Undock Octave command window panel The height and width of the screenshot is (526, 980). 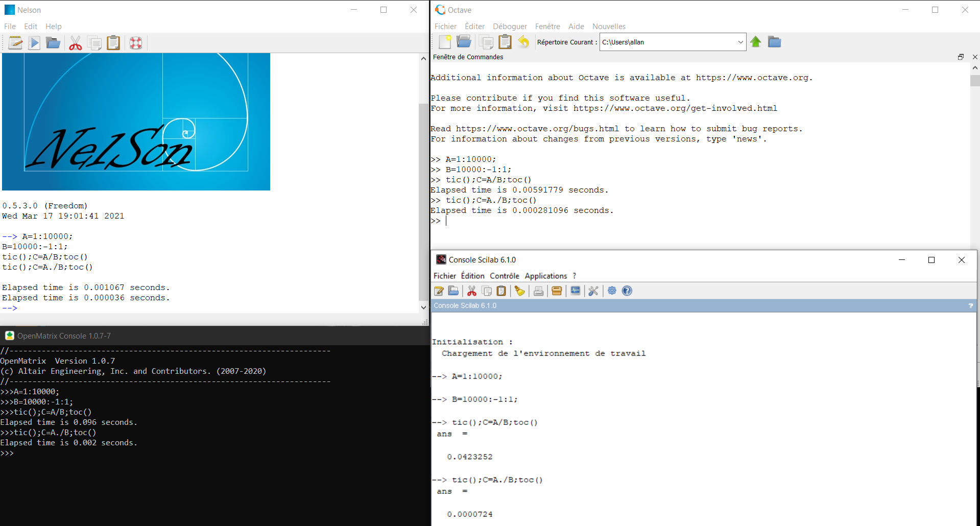(x=961, y=57)
